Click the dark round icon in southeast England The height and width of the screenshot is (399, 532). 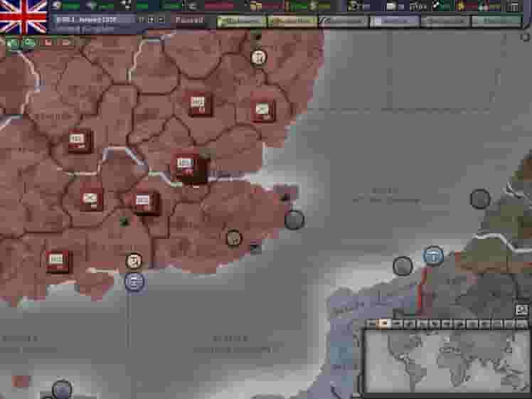[233, 238]
